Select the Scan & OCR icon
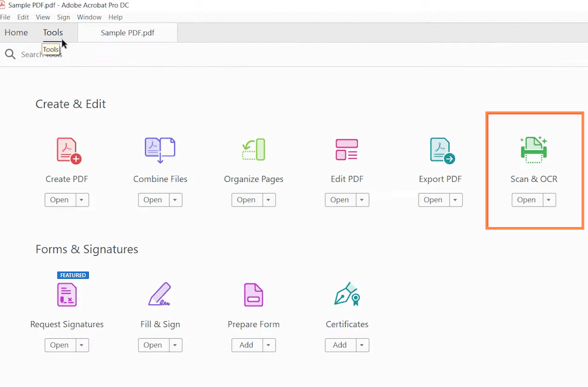Screen dimensions: 588x387 533,150
